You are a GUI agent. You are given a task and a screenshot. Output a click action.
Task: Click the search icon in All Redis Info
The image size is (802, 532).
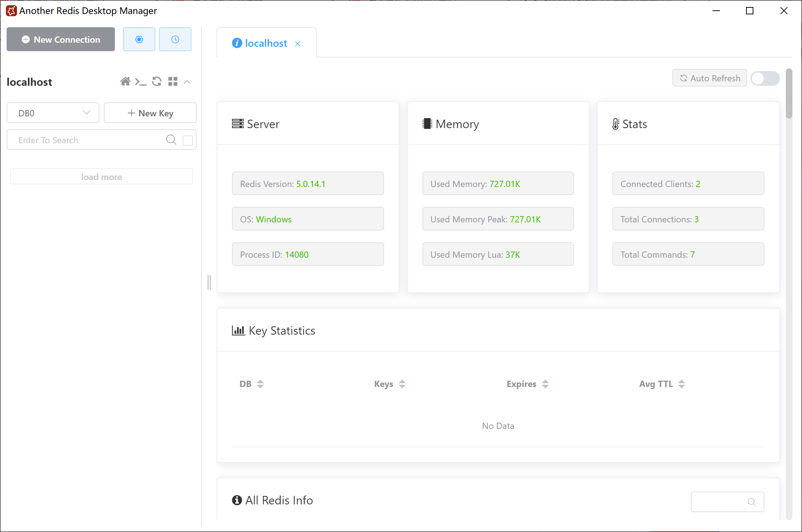(x=751, y=501)
